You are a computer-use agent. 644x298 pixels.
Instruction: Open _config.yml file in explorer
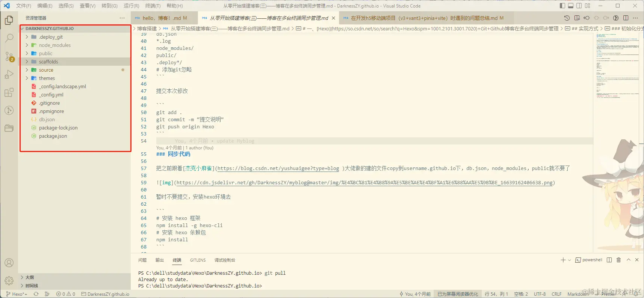pyautogui.click(x=52, y=95)
